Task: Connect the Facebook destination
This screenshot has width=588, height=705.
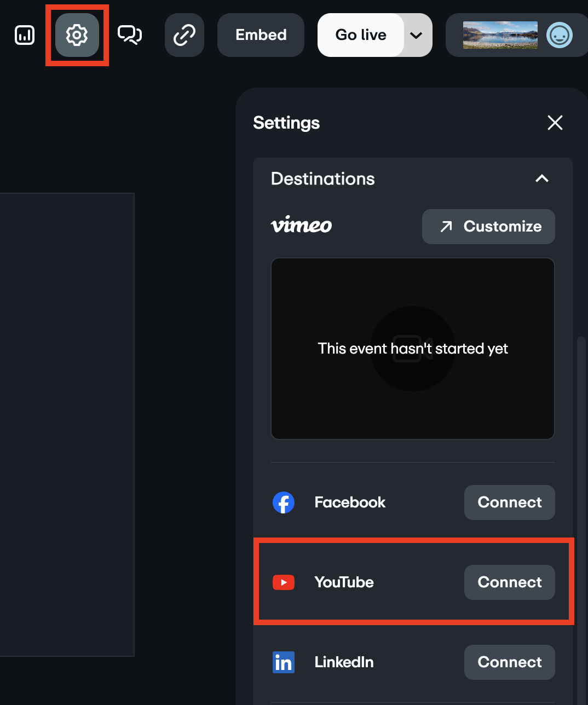Action: coord(510,502)
